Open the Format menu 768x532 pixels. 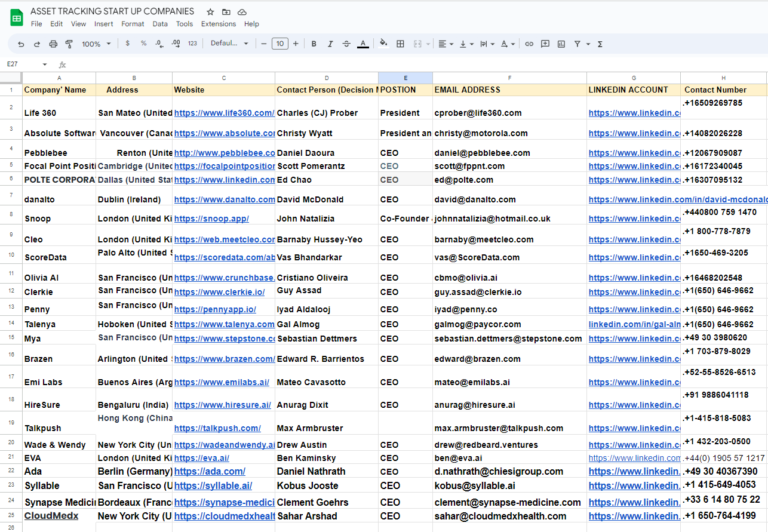pyautogui.click(x=133, y=24)
